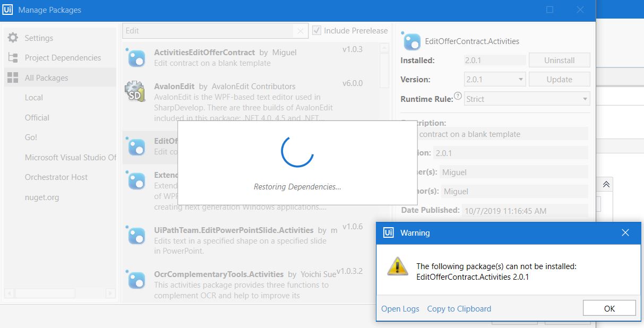Select the nuget.org feed

42,197
